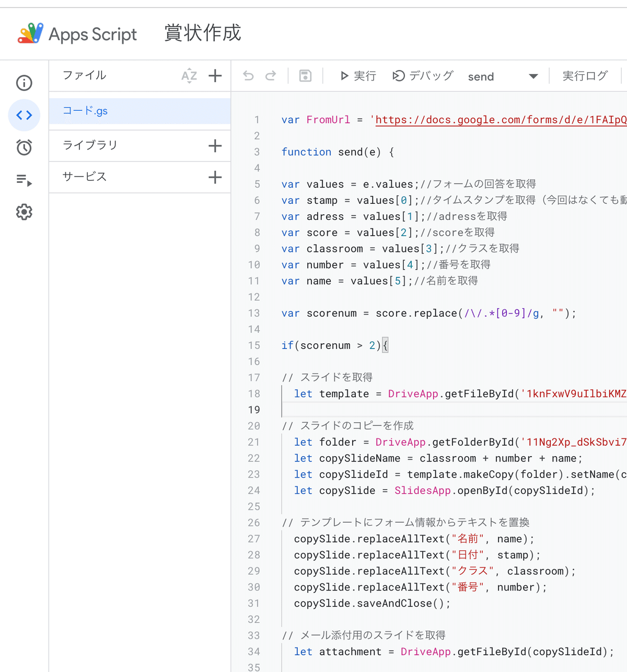Add a new file with plus icon
This screenshot has width=627, height=672.
coord(215,76)
